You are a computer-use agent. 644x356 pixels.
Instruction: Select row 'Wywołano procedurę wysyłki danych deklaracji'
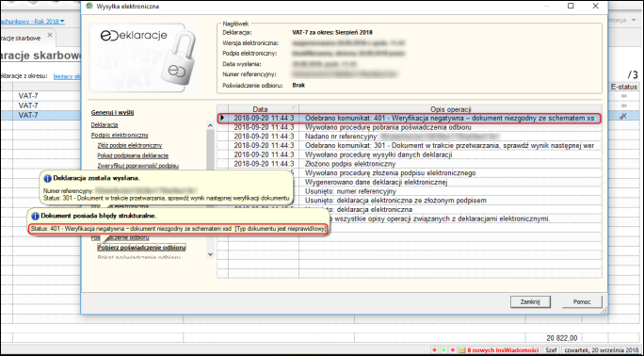pyautogui.click(x=410, y=154)
